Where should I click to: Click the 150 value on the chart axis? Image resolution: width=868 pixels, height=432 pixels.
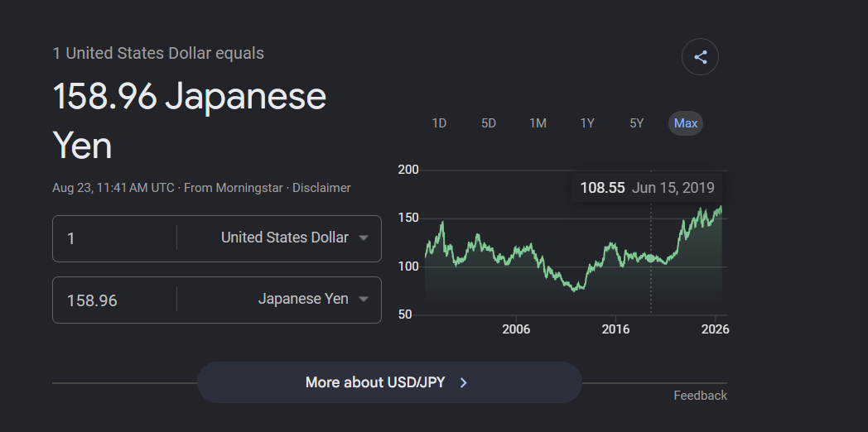point(408,218)
